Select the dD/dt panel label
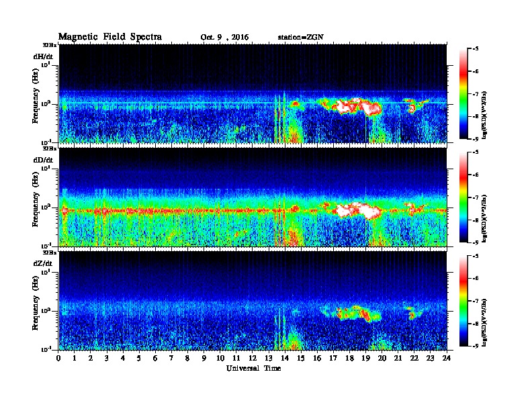Viewport: 532px width, 411px height. 43,160
